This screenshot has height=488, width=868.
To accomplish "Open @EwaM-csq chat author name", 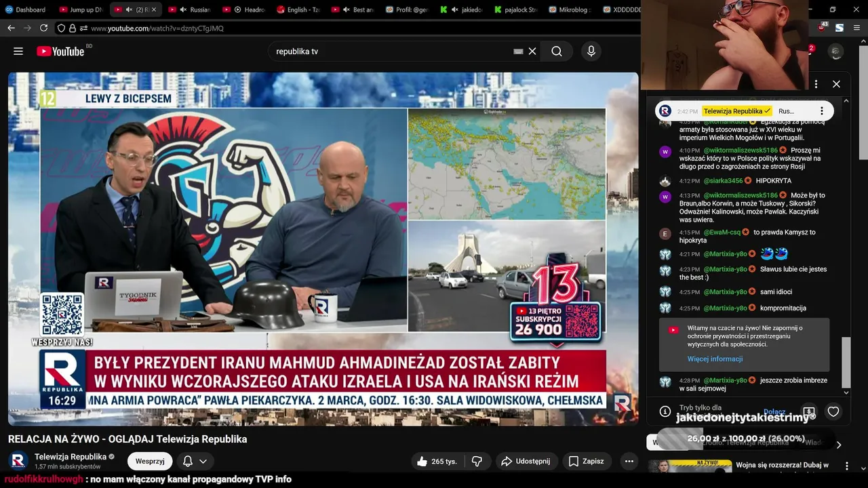I will (722, 232).
